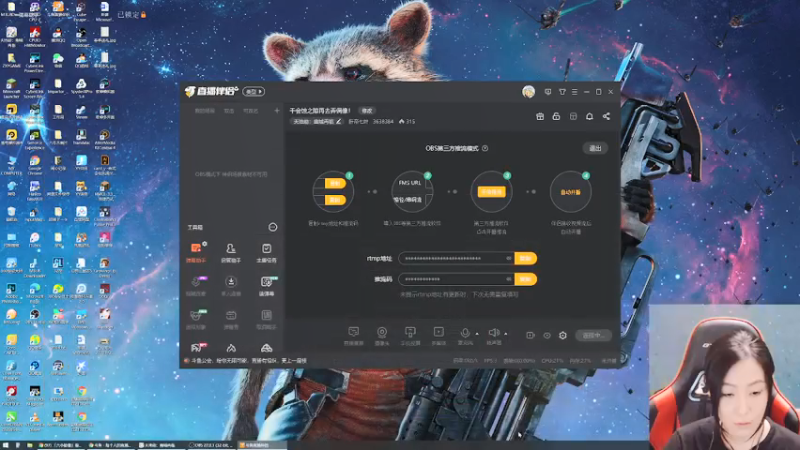Click the edit button beside the stream title
This screenshot has height=450, width=800.
click(367, 111)
